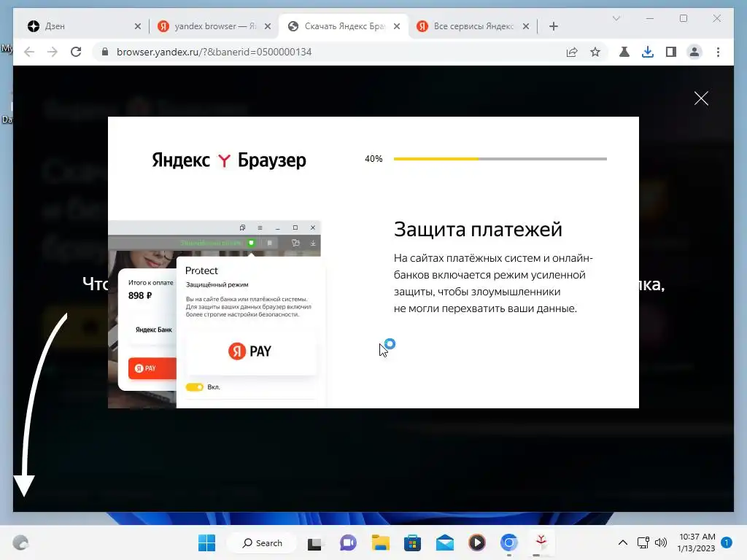
Task: Click the Я PAY logo in Protect card
Action: (249, 351)
